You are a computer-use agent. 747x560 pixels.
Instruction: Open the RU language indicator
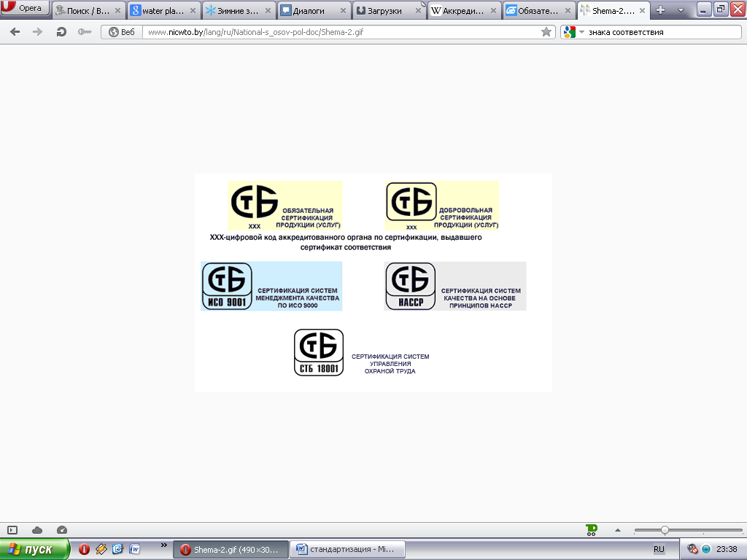coord(659,549)
